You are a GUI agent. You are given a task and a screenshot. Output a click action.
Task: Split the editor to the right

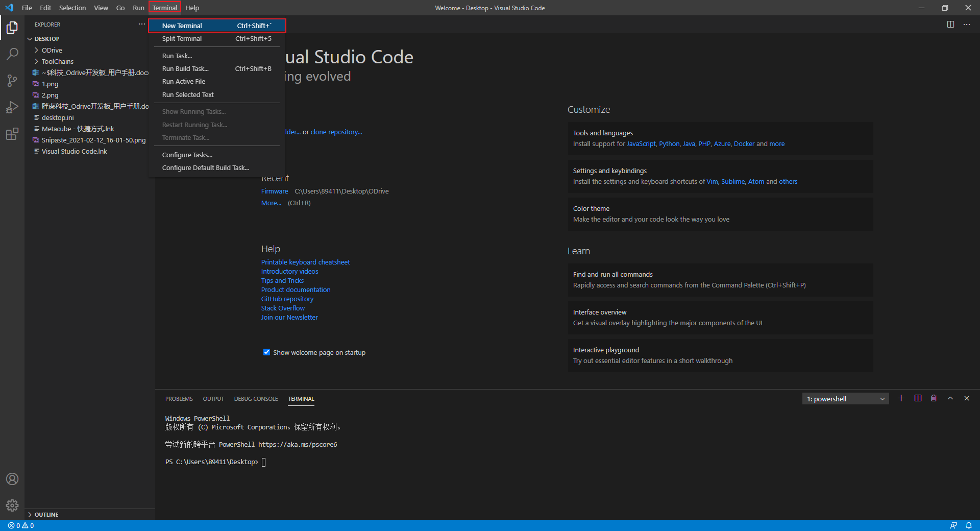coord(950,24)
